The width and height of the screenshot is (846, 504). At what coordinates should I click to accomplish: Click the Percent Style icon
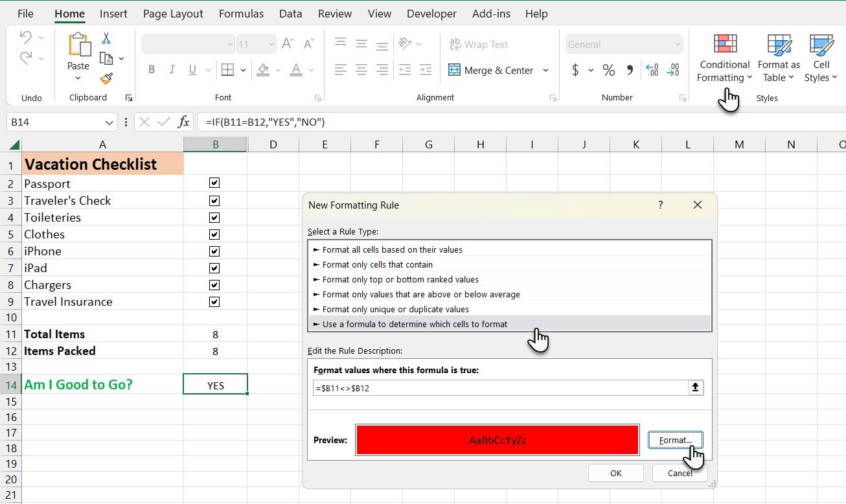pyautogui.click(x=608, y=70)
